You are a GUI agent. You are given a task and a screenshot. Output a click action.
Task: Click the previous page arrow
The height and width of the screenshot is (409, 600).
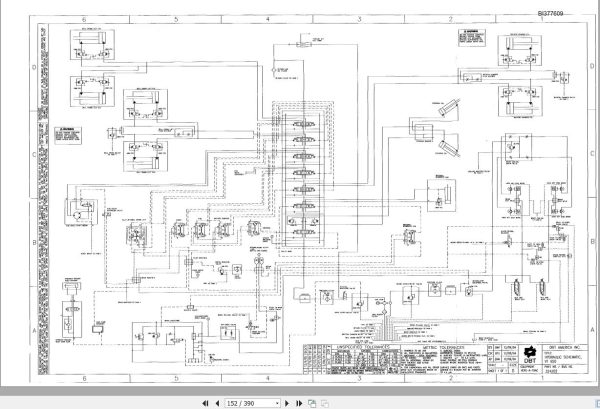tap(217, 403)
